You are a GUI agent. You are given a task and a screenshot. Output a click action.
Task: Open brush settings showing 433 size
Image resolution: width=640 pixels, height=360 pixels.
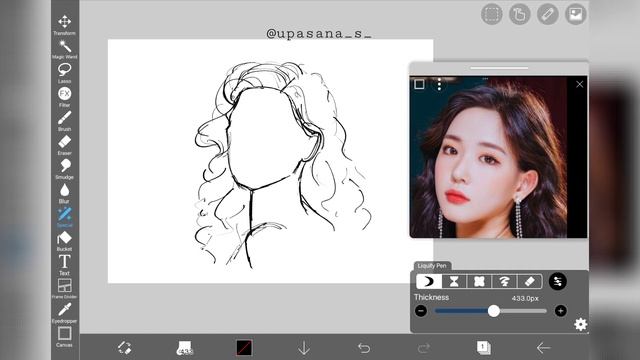tap(184, 348)
